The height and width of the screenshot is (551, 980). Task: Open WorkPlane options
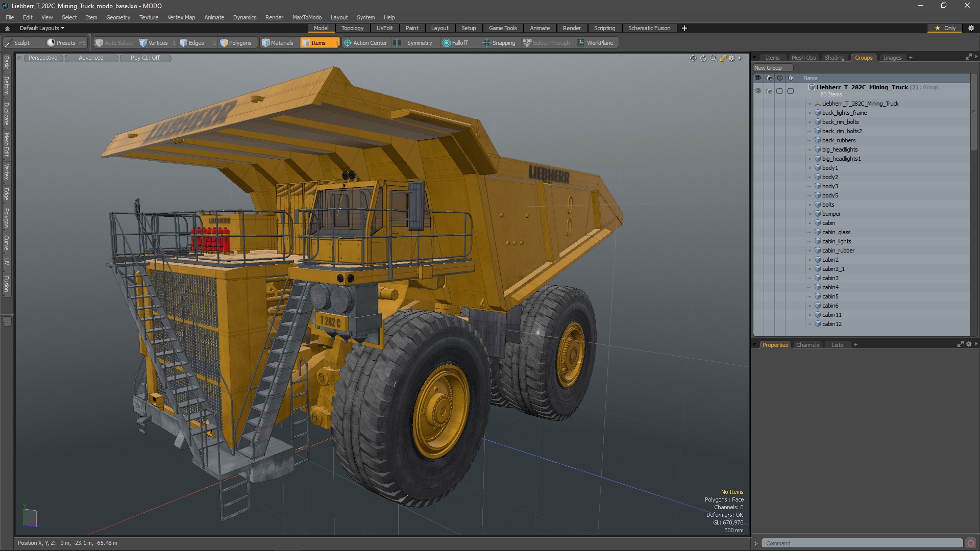(x=596, y=43)
